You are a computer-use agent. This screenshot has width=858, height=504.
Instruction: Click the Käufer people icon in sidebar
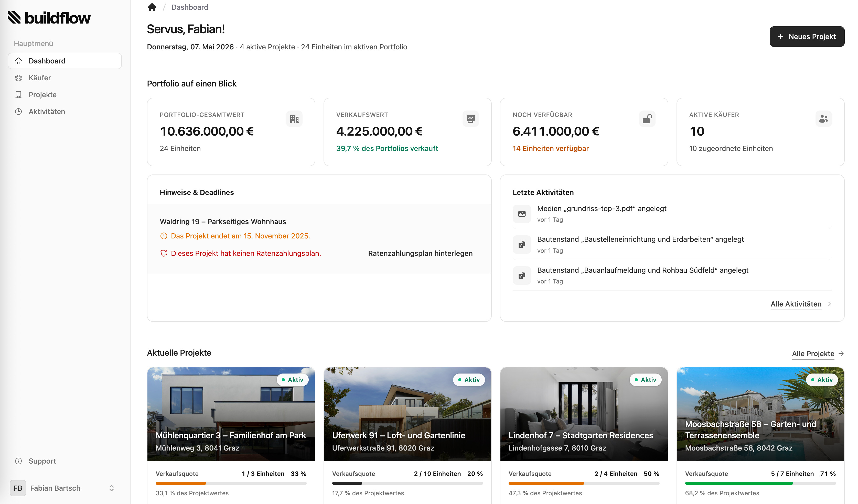(x=18, y=78)
